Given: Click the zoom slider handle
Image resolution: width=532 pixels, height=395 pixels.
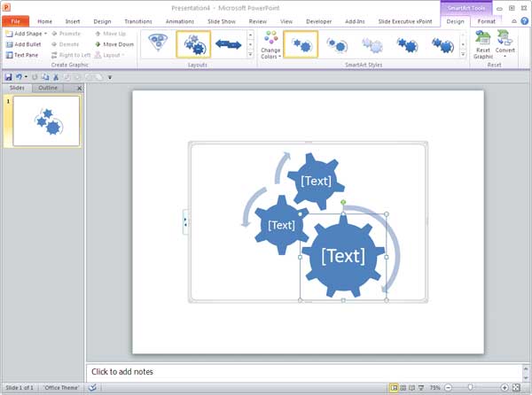Looking at the screenshot, I should click(x=470, y=387).
